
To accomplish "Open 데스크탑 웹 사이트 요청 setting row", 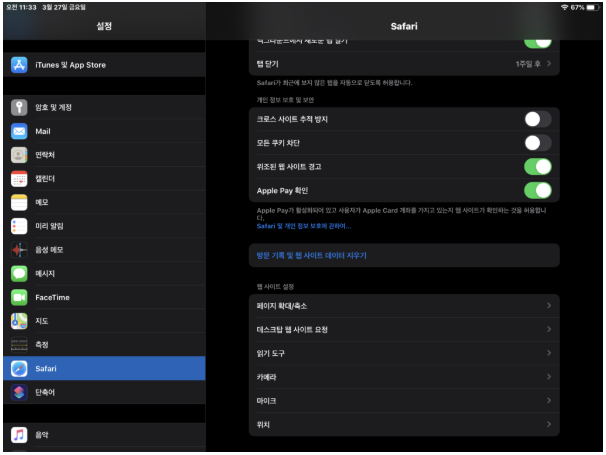I will (404, 329).
